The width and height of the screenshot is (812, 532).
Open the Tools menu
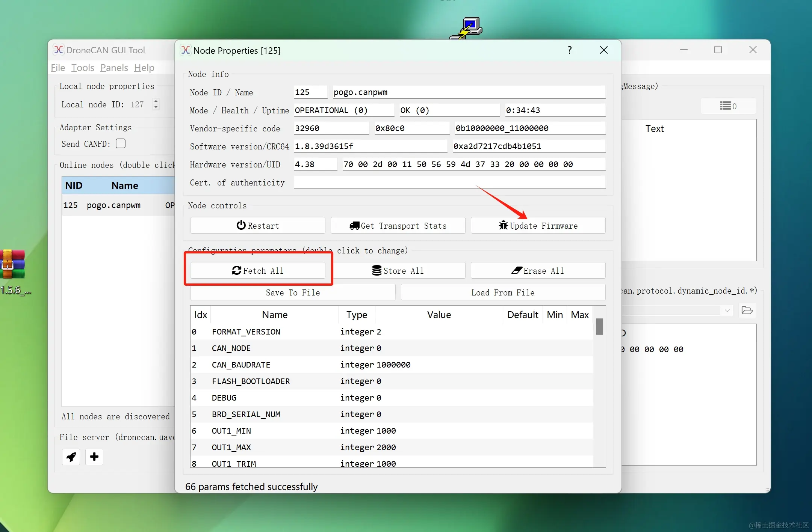(82, 68)
